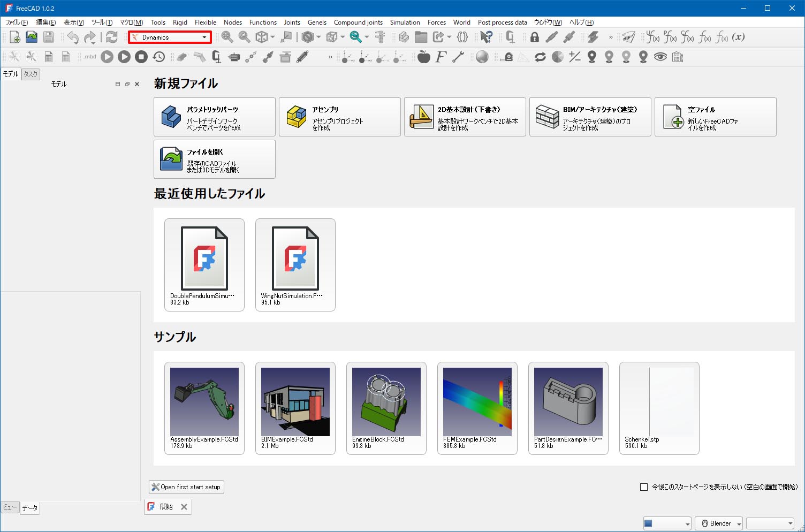Open the Compound joints menu
The width and height of the screenshot is (805, 532).
click(x=358, y=22)
